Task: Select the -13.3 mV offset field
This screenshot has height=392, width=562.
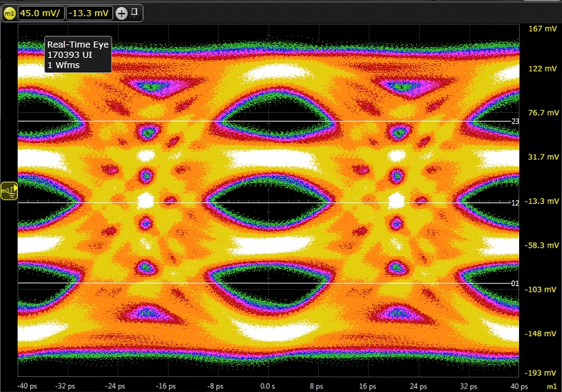Action: point(89,13)
